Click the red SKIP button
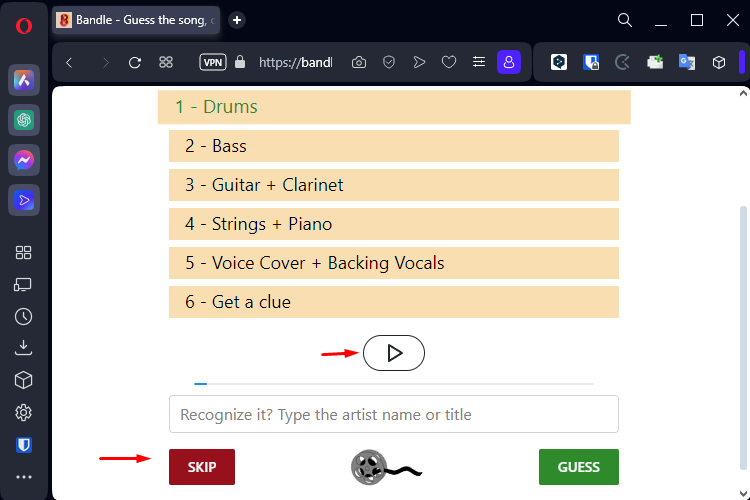This screenshot has height=500, width=750. click(202, 467)
